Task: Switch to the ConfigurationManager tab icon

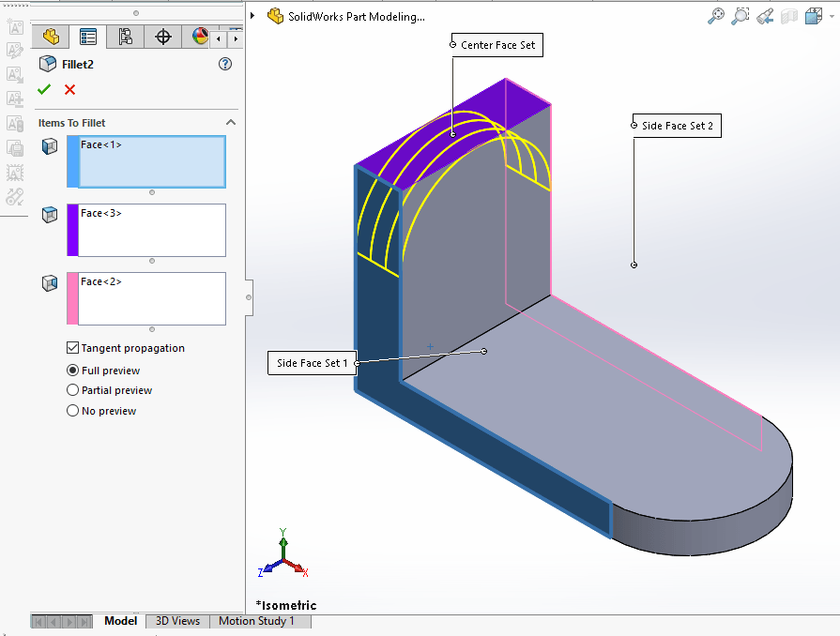Action: click(x=125, y=37)
